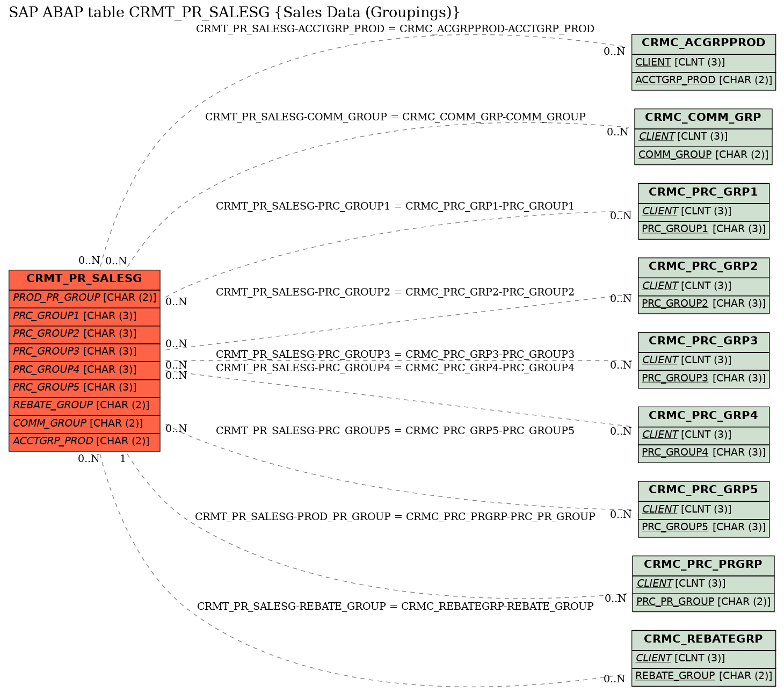Select PRC_GROUP5 [CHAR (3)] row in CRMT_PR_SALESG

point(84,388)
